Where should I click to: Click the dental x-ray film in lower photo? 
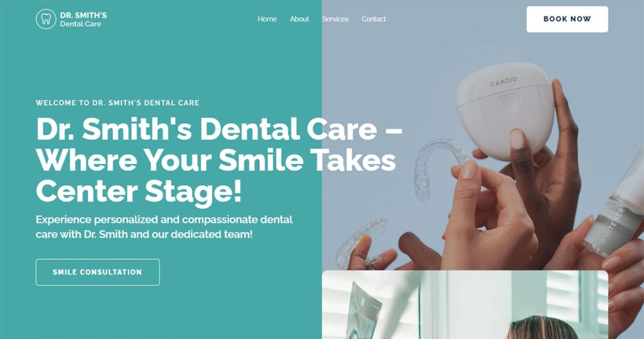pyautogui.click(x=364, y=310)
